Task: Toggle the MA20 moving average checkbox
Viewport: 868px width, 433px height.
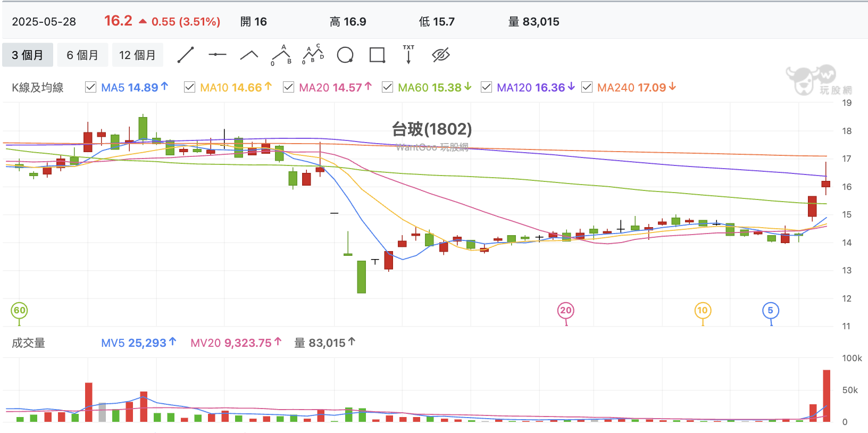Action: click(x=288, y=87)
